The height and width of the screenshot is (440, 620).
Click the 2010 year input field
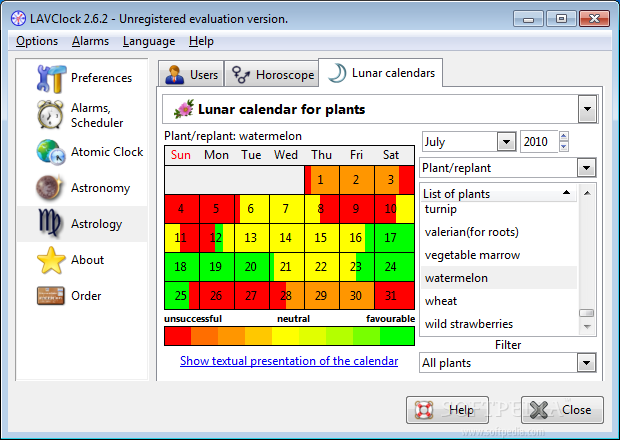[x=539, y=142]
